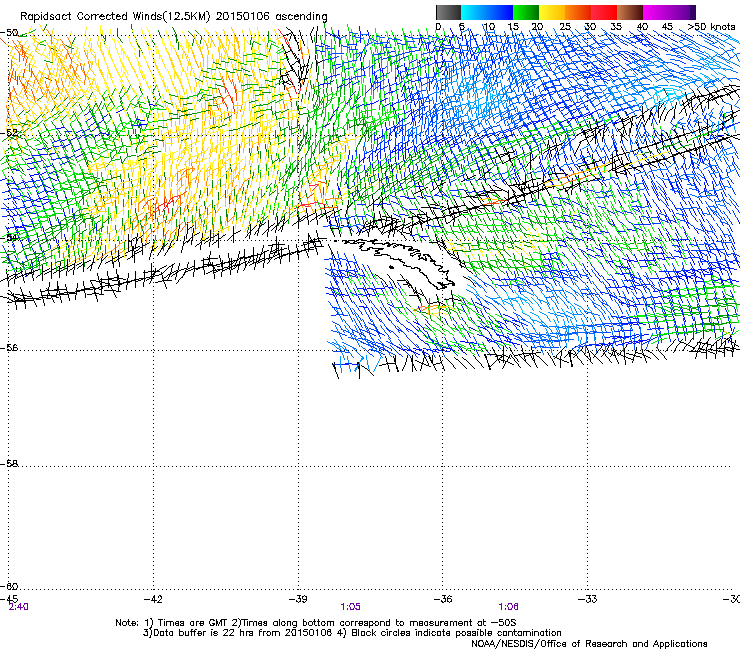Click the '10' legend scale label
This screenshot has height=650, width=740.
click(489, 27)
